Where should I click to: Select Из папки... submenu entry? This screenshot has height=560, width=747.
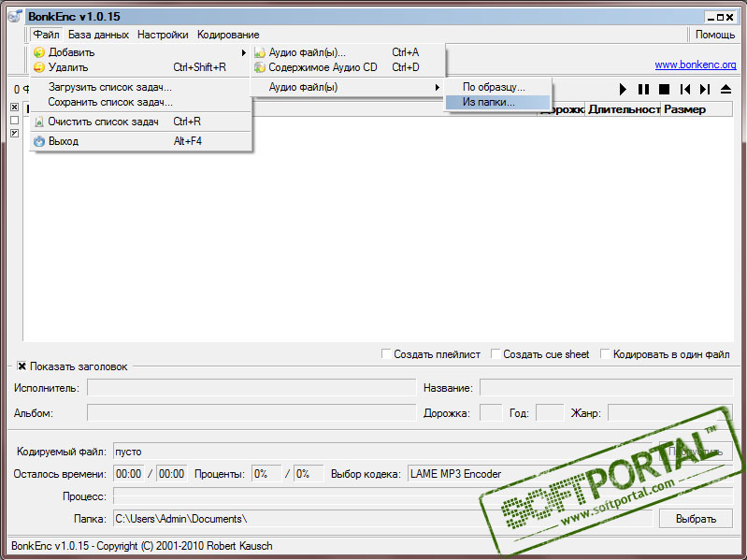coord(497,102)
